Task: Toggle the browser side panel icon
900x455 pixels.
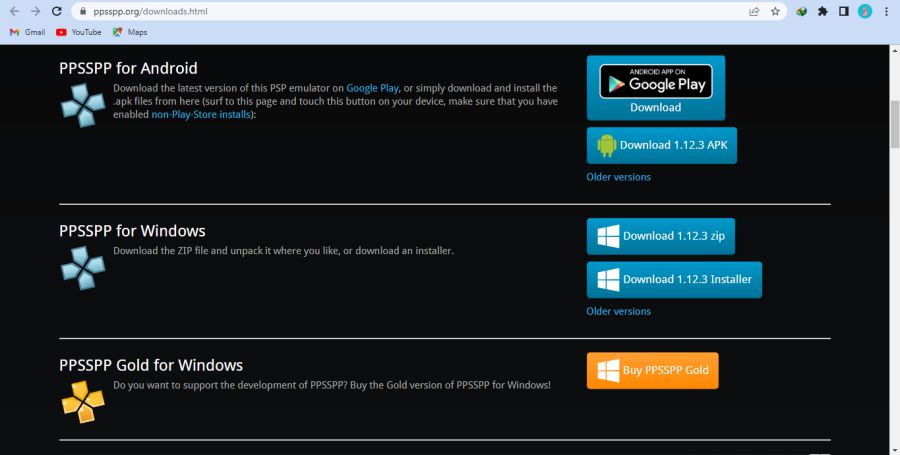Action: coord(844,11)
